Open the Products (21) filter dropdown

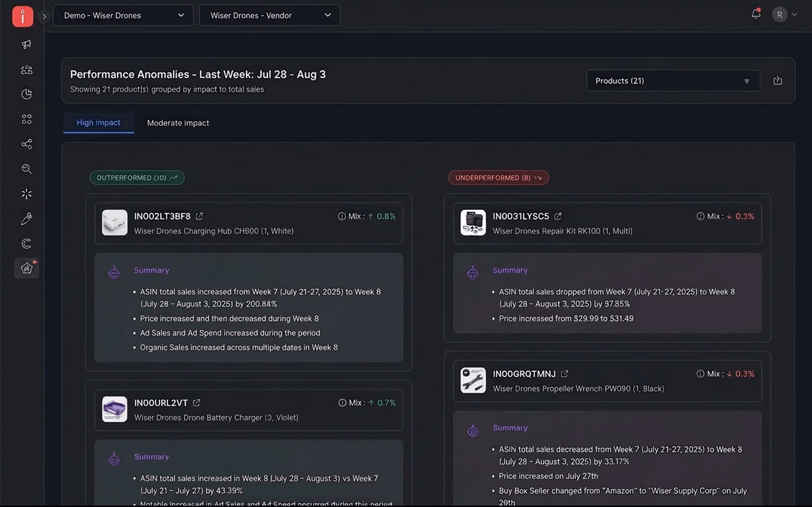(x=673, y=80)
